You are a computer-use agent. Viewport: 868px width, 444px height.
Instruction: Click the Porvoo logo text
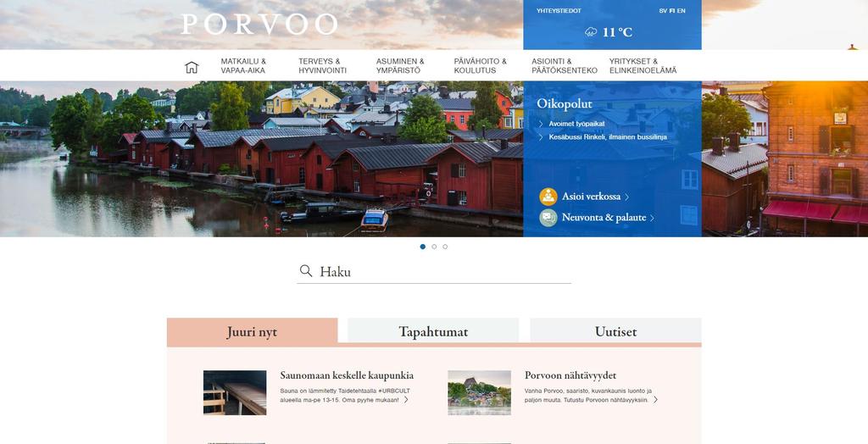click(x=259, y=25)
